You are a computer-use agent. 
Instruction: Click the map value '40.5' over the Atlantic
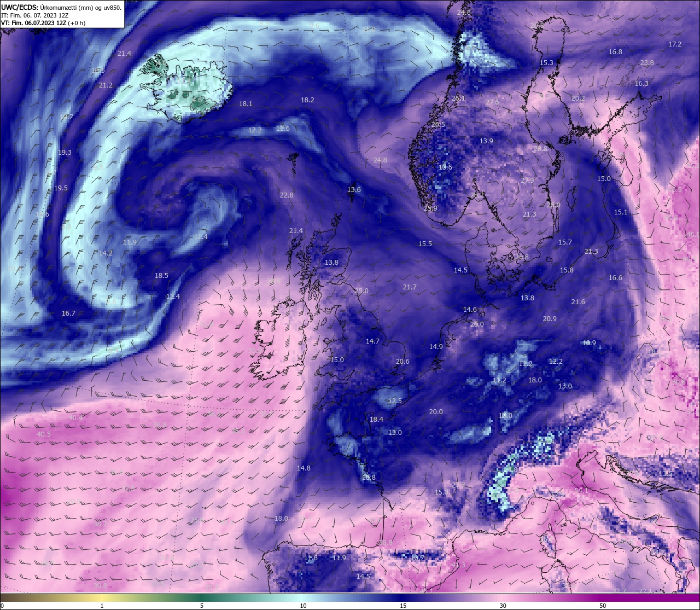pyautogui.click(x=44, y=434)
